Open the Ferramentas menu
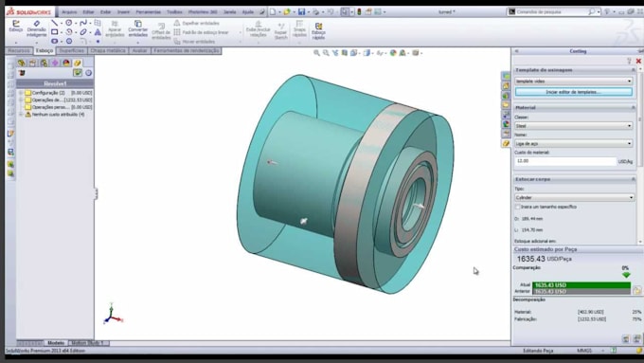The width and height of the screenshot is (644, 363). point(149,12)
